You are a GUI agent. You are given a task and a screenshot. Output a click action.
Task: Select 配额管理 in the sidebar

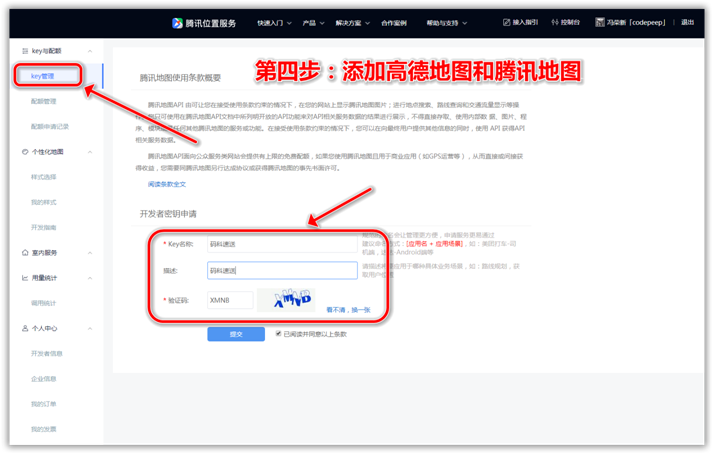(44, 101)
